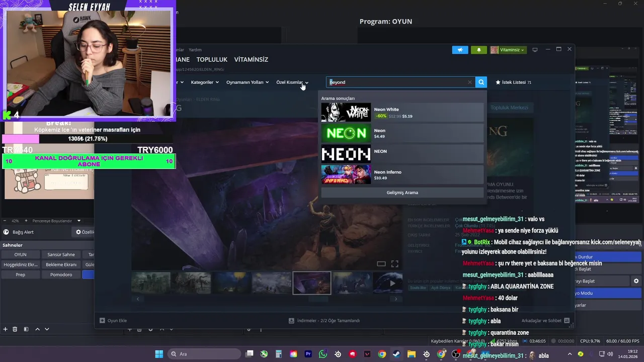Open the Windows Start menu

(159, 354)
